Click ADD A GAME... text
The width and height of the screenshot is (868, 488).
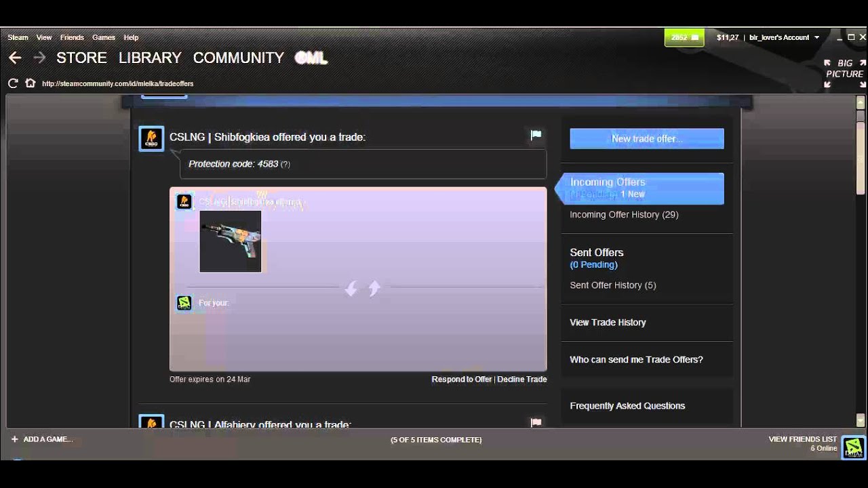pyautogui.click(x=47, y=439)
